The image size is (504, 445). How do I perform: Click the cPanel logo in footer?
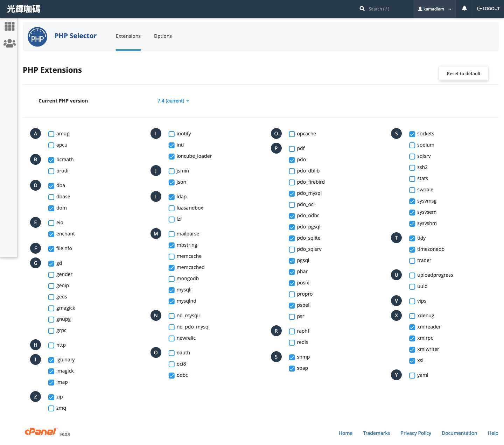[41, 432]
